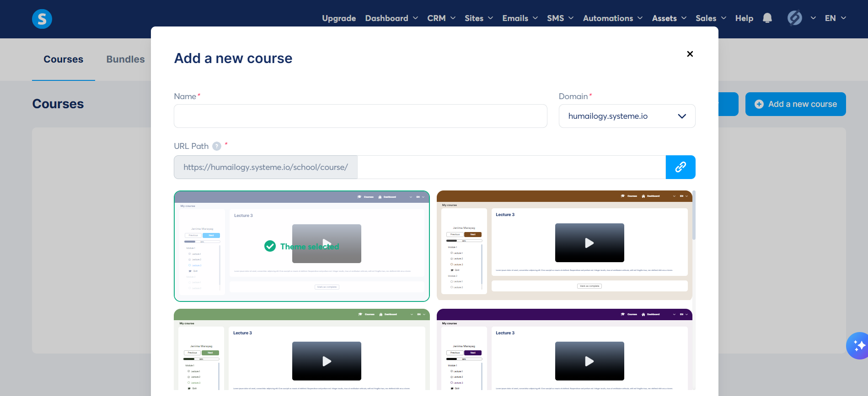868x396 pixels.
Task: Play video in the green theme preview
Action: click(327, 361)
